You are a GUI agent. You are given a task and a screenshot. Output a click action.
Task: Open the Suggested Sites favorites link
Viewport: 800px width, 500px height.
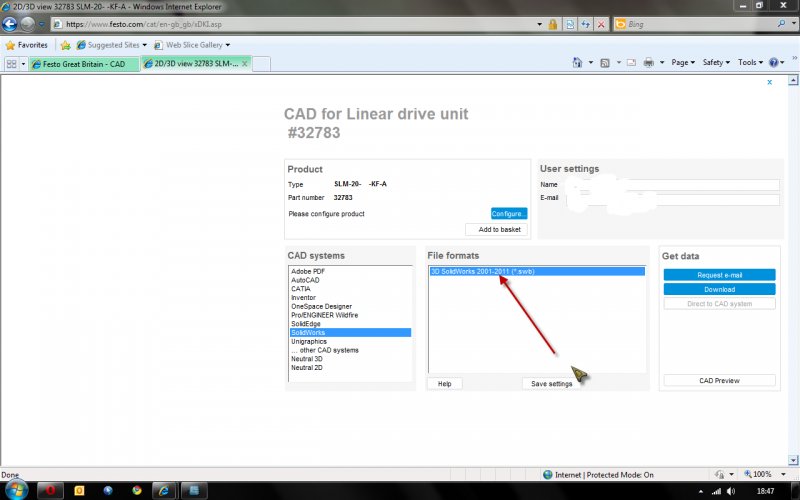[x=111, y=45]
